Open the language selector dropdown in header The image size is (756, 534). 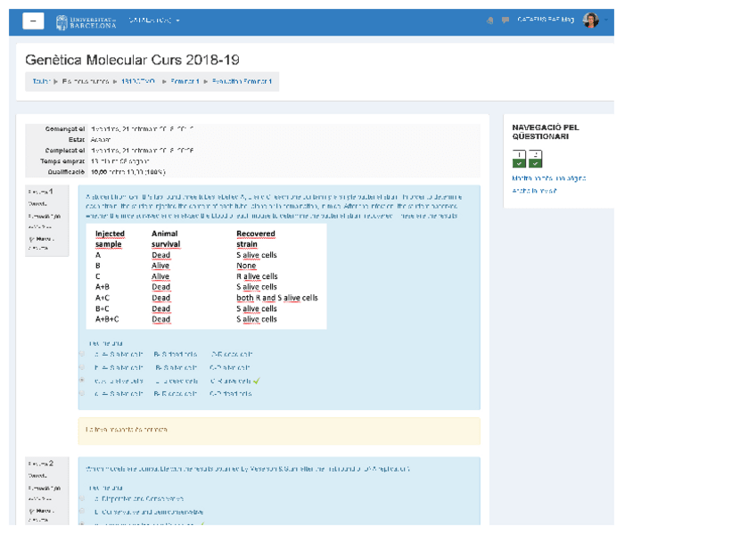pos(153,21)
